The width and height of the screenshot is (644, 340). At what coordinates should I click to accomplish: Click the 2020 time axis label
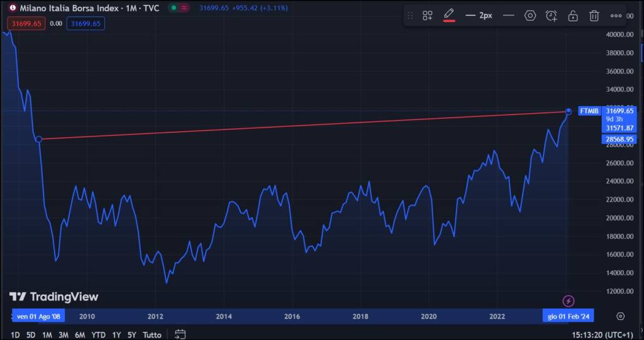click(x=429, y=317)
